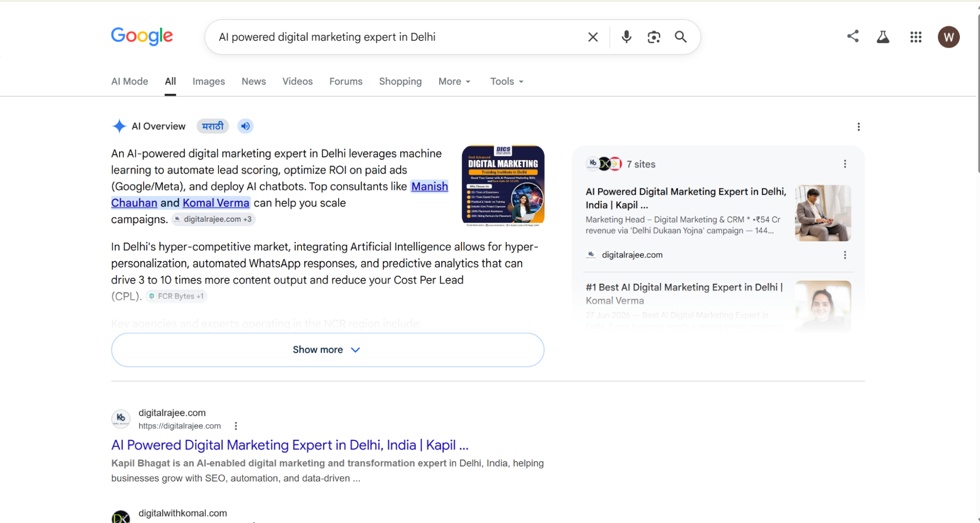Translate AI Overview to मराठी
The height and width of the screenshot is (523, 980).
pos(213,126)
